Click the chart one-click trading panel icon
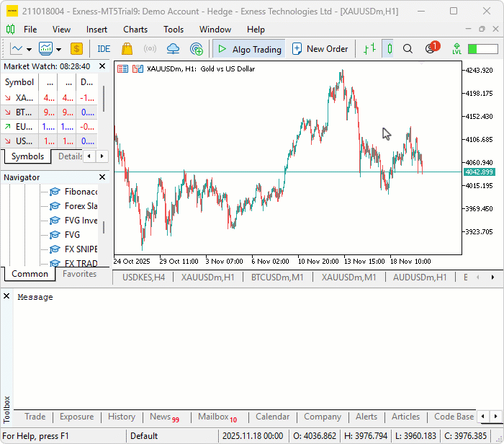 (x=122, y=69)
